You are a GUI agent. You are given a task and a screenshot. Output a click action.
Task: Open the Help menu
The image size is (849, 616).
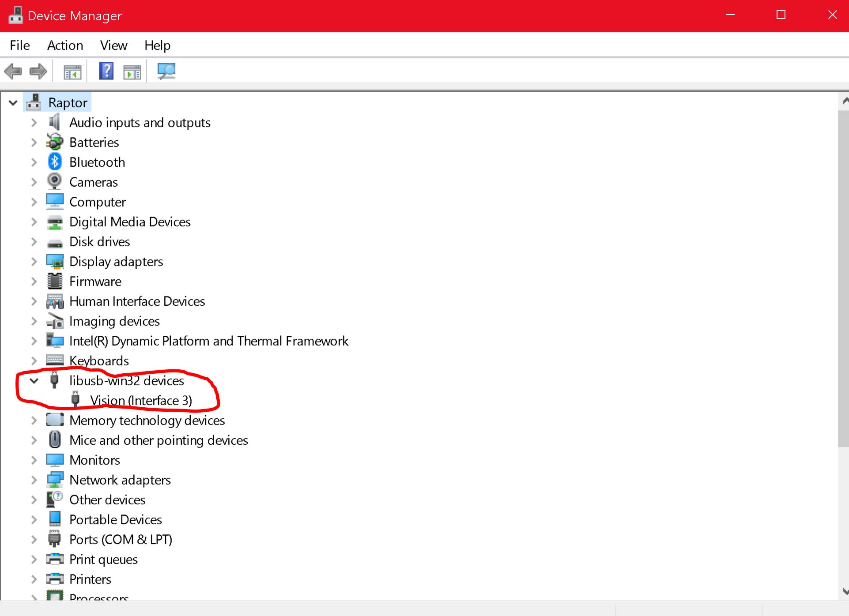tap(157, 45)
